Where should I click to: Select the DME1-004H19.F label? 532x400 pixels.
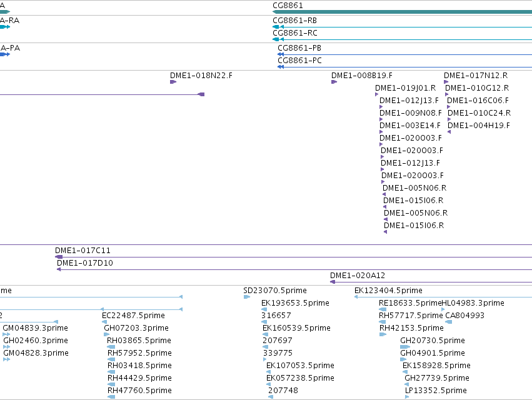[x=479, y=126]
